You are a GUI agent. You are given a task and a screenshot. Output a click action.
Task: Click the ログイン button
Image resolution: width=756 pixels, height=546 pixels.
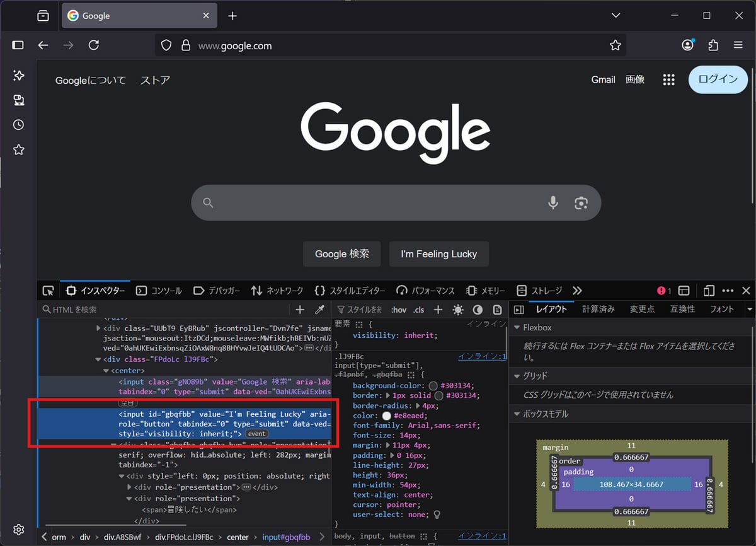[x=718, y=79]
